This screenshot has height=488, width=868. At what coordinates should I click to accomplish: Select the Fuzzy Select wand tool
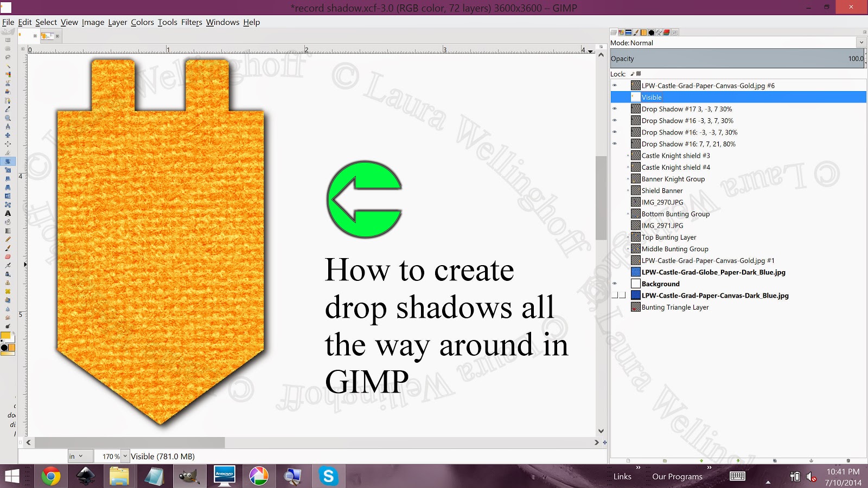coord(8,66)
